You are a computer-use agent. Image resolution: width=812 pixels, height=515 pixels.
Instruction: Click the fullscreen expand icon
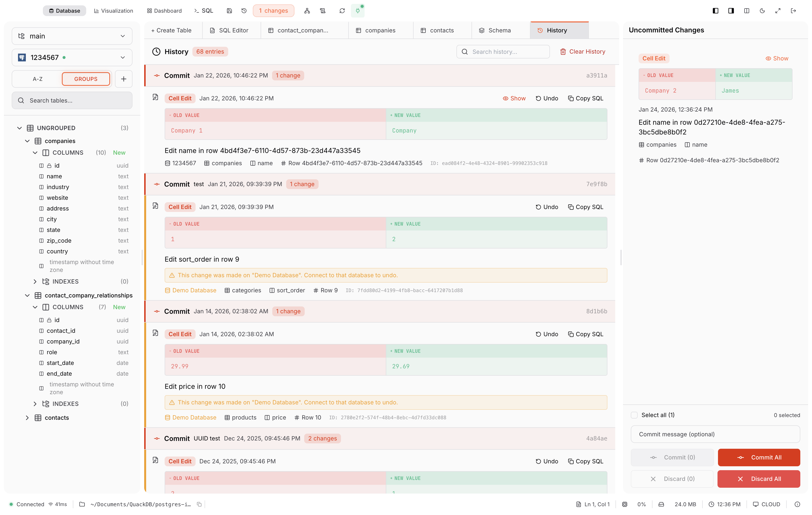pos(778,11)
